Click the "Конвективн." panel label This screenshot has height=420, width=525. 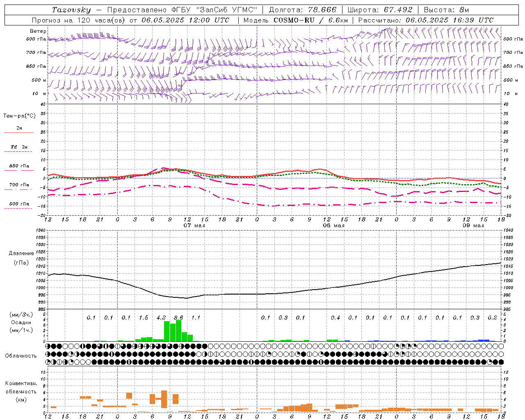pos(21,383)
